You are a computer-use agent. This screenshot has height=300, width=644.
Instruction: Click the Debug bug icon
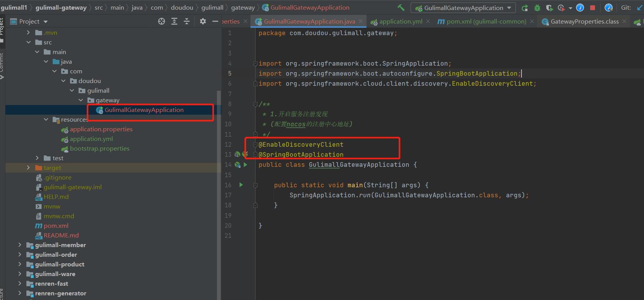coord(537,8)
